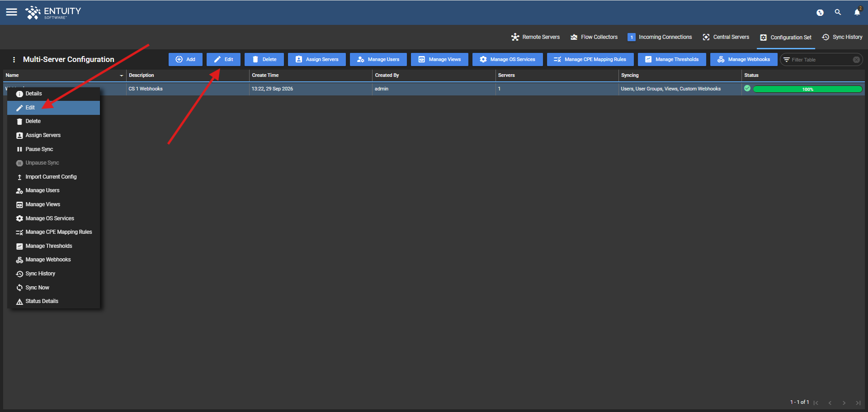Click the 'CS 1 Webhooks' description cell

pyautogui.click(x=188, y=89)
